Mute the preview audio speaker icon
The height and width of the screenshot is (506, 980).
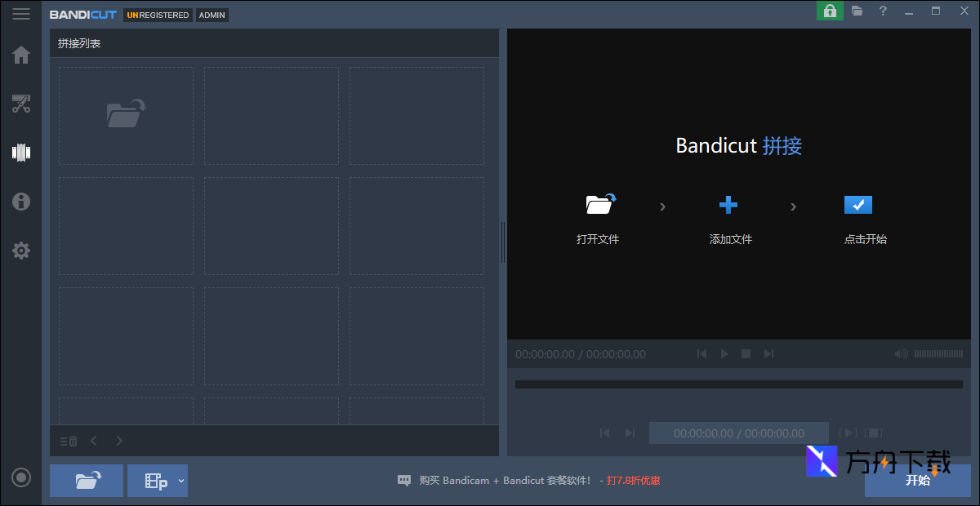pos(902,353)
